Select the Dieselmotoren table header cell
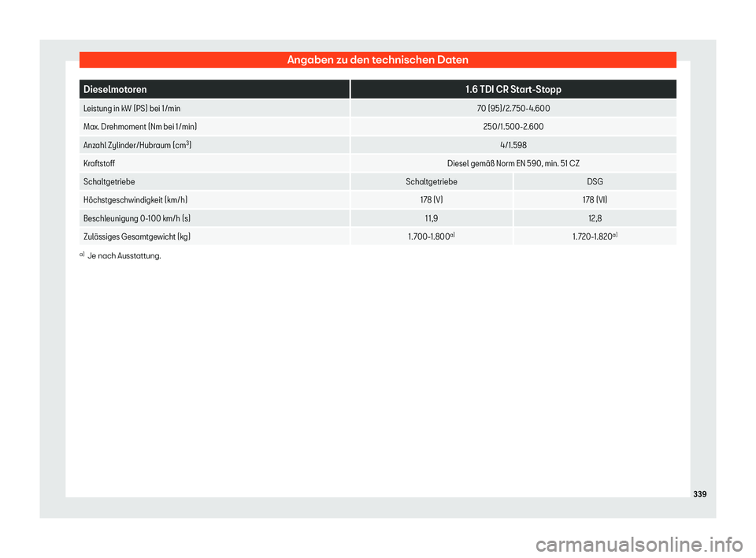This screenshot has width=756, height=558. (x=214, y=89)
